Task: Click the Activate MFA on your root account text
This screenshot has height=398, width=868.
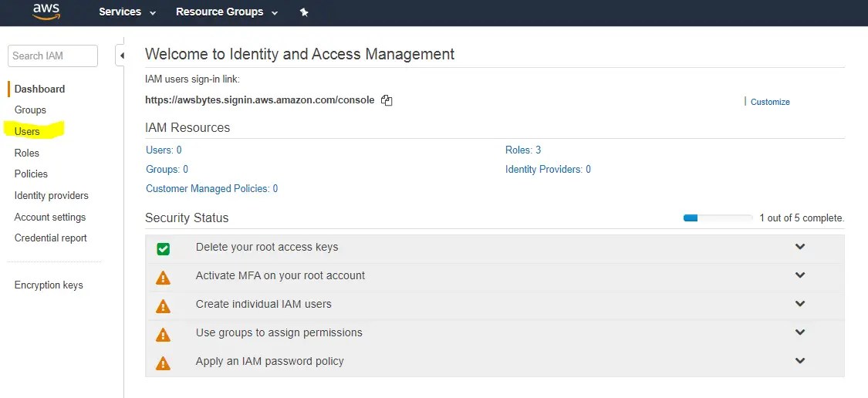Action: [x=280, y=275]
